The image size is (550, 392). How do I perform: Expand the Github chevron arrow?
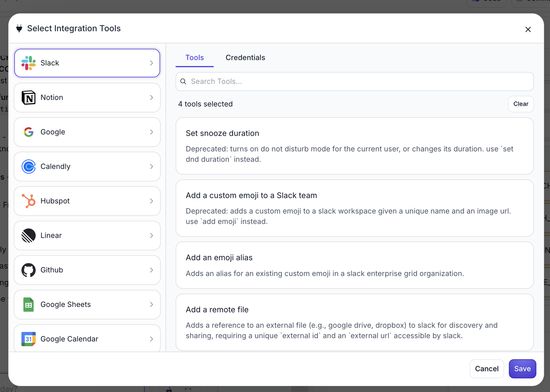tap(151, 270)
